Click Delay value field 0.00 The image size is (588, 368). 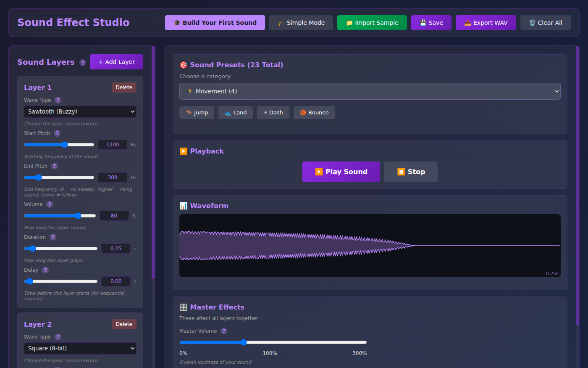coord(116,281)
